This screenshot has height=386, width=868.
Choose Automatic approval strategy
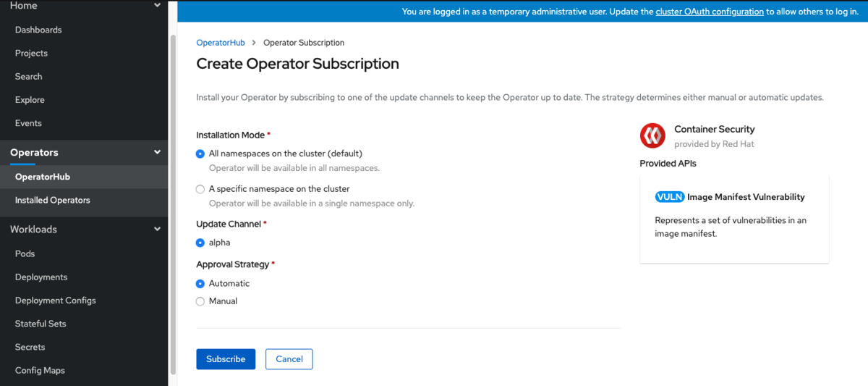200,284
